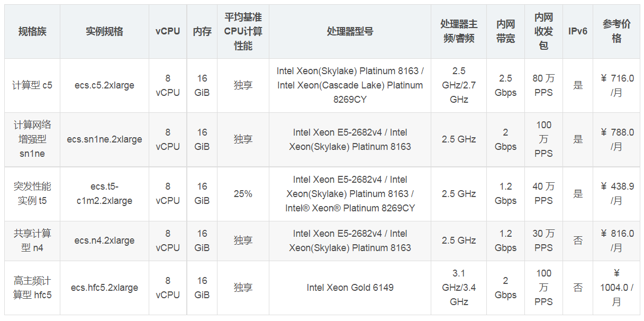
Task: Click the 实例规格 column header
Action: pos(104,32)
